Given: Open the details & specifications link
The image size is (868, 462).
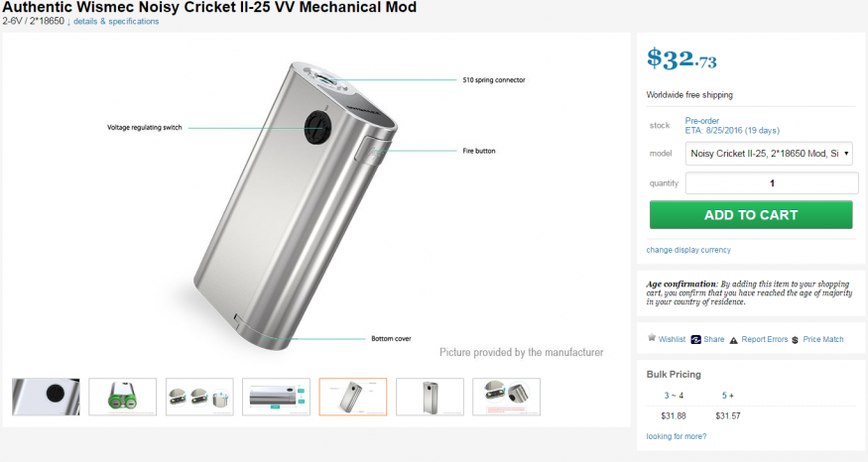Looking at the screenshot, I should coord(116,21).
